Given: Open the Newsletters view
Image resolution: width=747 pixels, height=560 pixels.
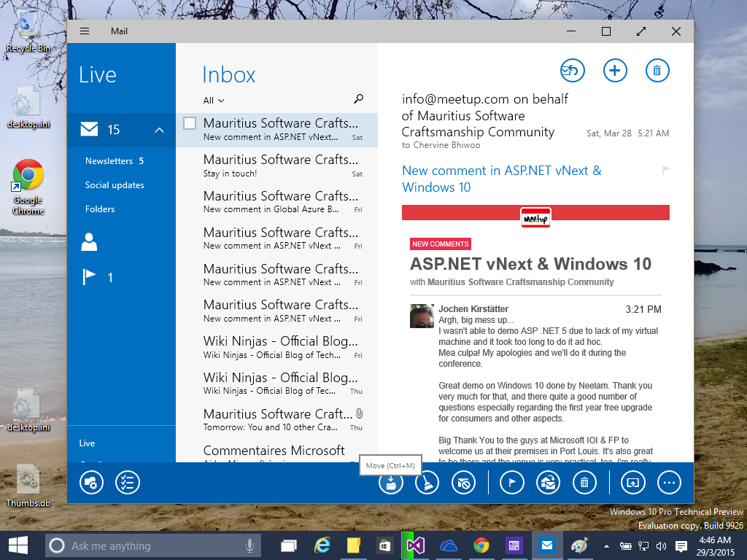Looking at the screenshot, I should click(115, 161).
